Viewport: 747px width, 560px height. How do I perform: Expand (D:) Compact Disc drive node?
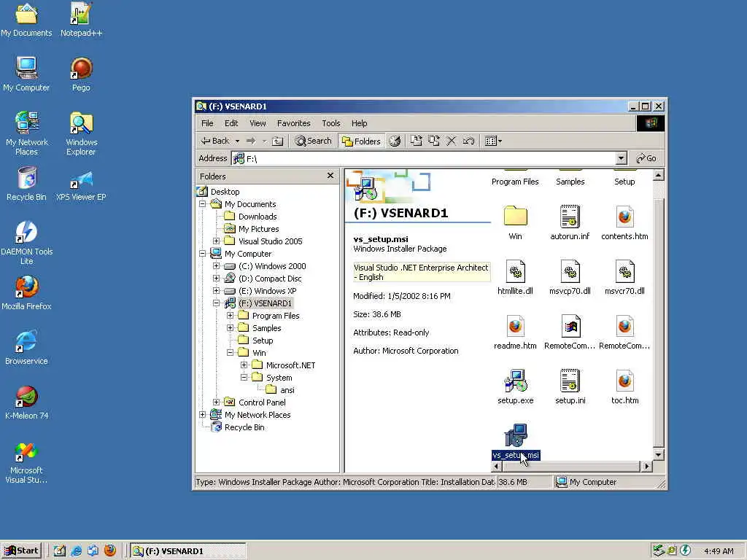[216, 278]
